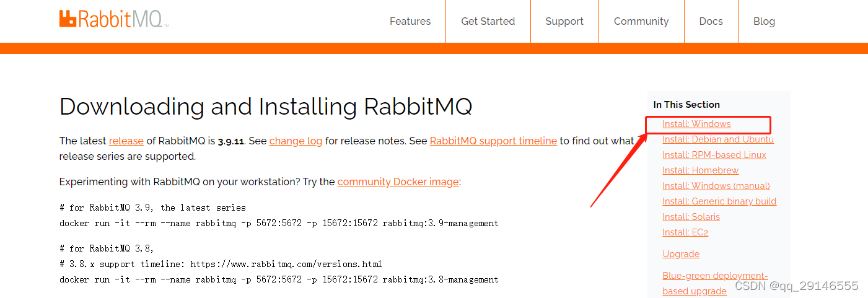Image resolution: width=868 pixels, height=298 pixels.
Task: Open the Install: Homebrew link
Action: click(x=700, y=170)
